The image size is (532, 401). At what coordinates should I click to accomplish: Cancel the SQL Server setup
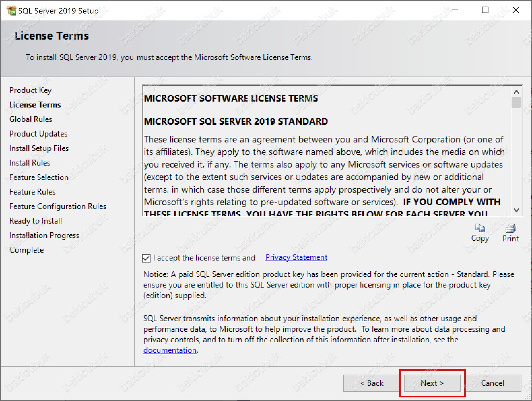click(x=492, y=383)
